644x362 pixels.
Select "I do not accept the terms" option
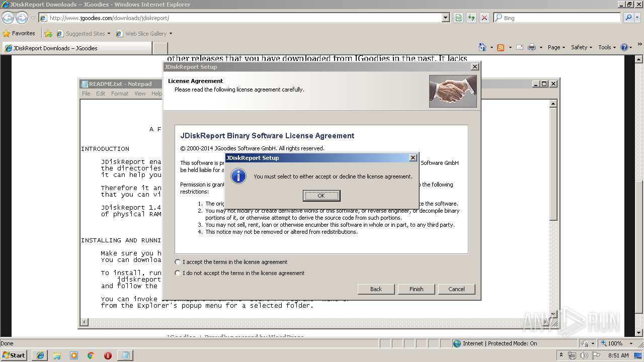click(239, 273)
